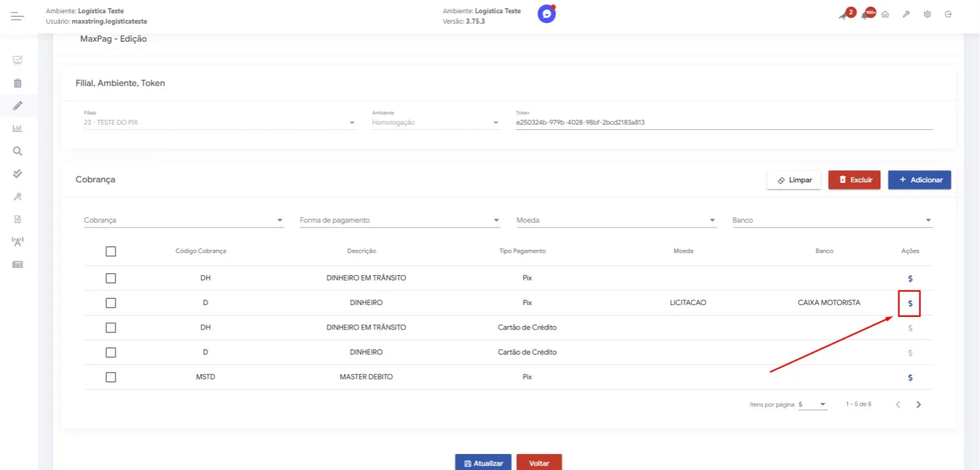Image resolution: width=980 pixels, height=470 pixels.
Task: Click the red Voltar button
Action: pos(539,463)
